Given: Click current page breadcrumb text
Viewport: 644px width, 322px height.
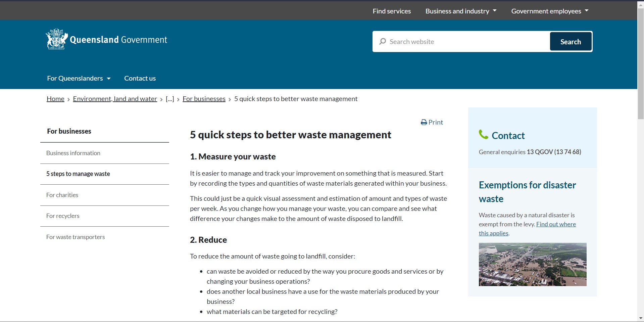Looking at the screenshot, I should pos(296,99).
